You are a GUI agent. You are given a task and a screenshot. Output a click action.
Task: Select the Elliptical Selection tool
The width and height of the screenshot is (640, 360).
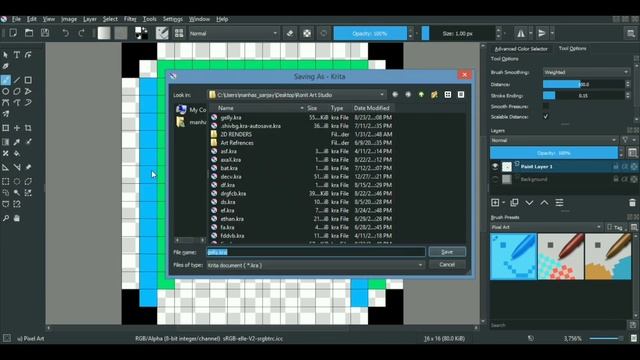tap(17, 181)
